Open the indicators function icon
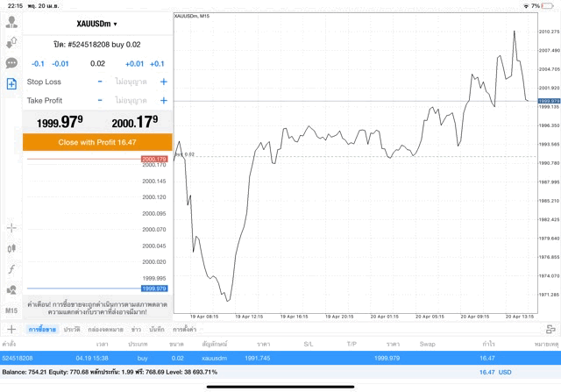561x392 pixels. click(x=11, y=269)
